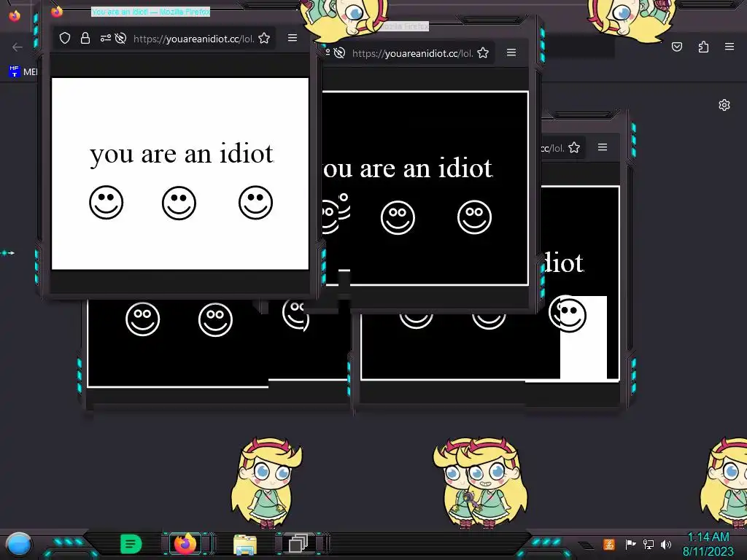The width and height of the screenshot is (747, 560).
Task: Open the green document app icon on the taskbar
Action: coord(131,544)
